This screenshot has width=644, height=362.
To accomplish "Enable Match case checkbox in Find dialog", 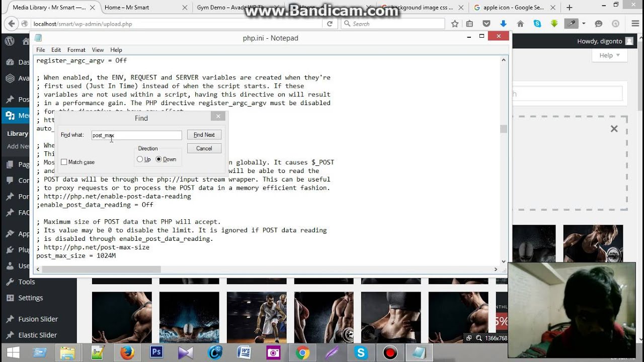I will click(64, 162).
